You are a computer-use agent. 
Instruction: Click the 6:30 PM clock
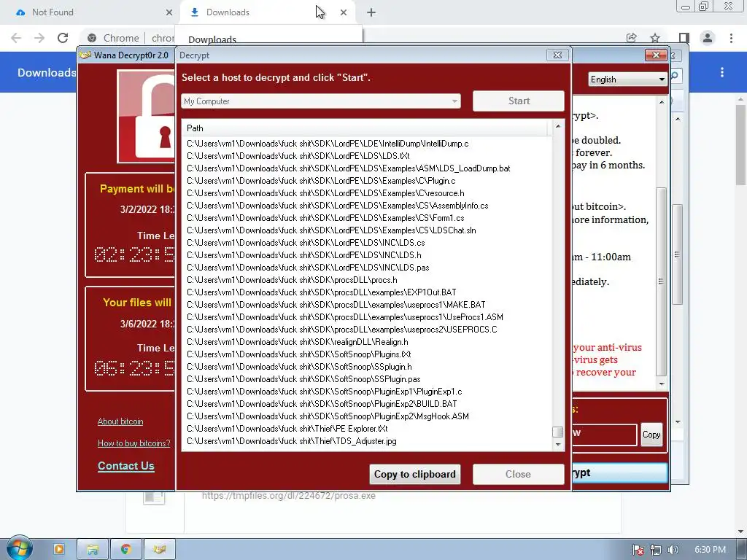click(710, 550)
